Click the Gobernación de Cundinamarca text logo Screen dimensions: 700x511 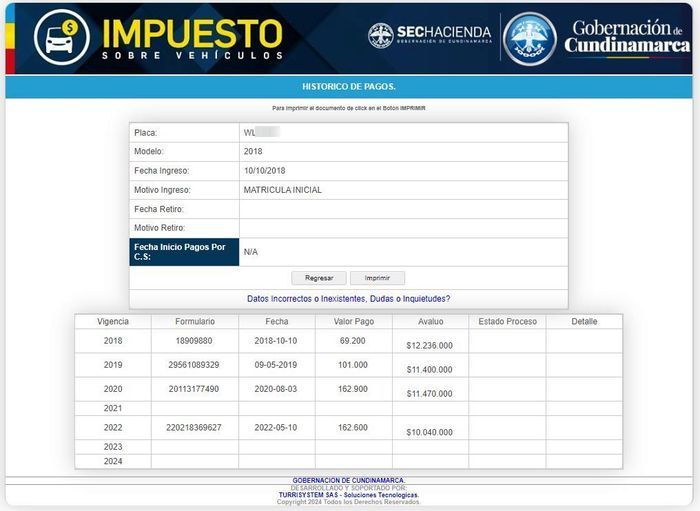pos(626,37)
